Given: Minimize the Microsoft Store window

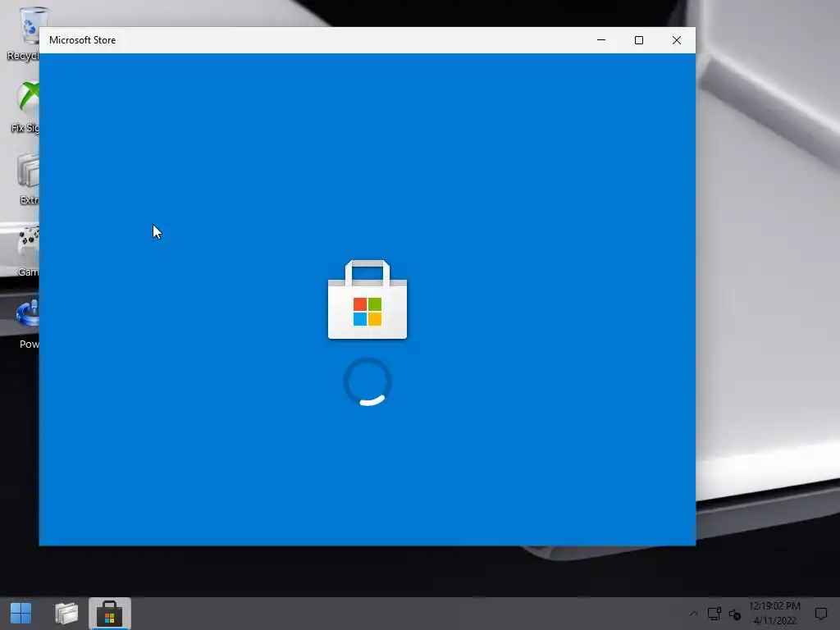Looking at the screenshot, I should (601, 40).
